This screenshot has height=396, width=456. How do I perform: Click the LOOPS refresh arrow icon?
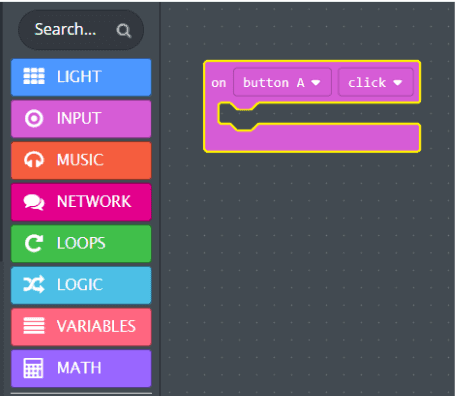pyautogui.click(x=34, y=243)
